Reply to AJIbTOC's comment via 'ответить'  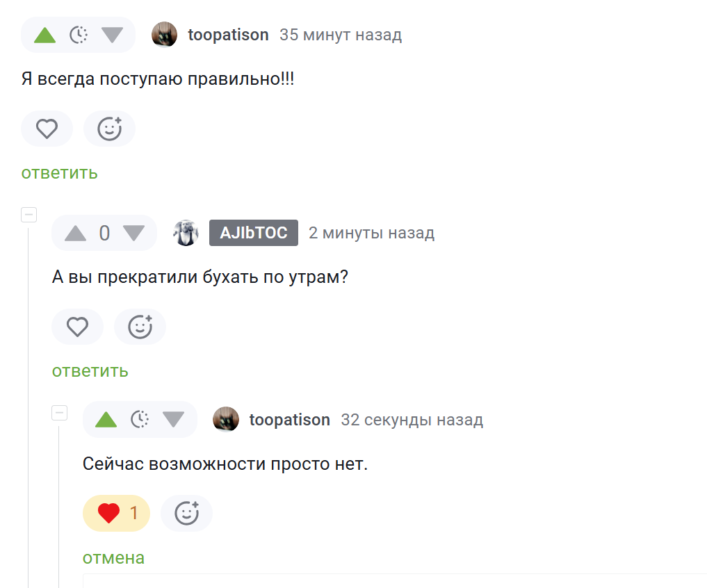click(x=90, y=371)
